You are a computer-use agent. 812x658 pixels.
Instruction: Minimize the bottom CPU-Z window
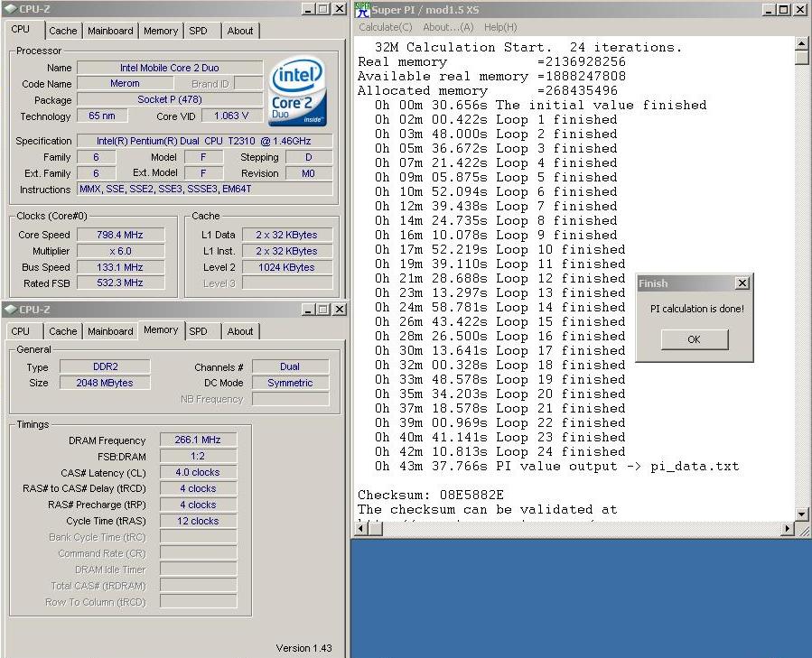point(308,309)
